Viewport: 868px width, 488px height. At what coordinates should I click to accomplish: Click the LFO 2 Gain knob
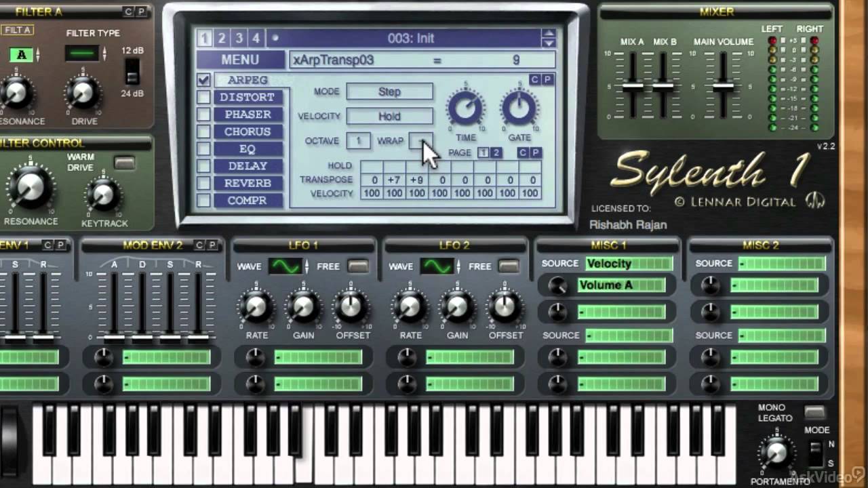point(458,308)
